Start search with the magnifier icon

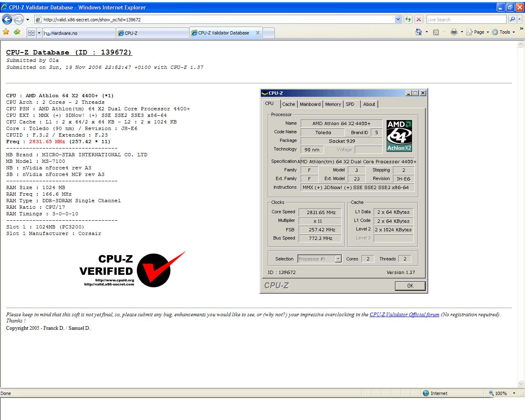512,19
